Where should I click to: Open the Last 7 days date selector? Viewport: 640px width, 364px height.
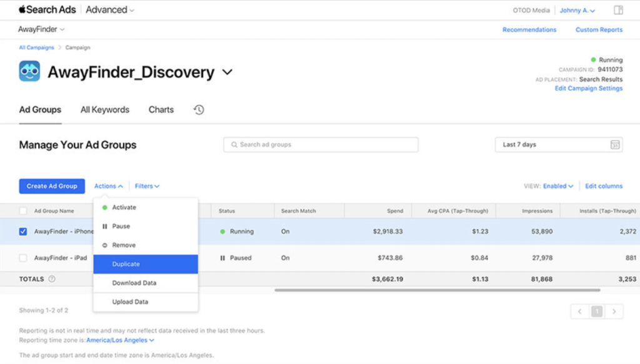point(558,145)
